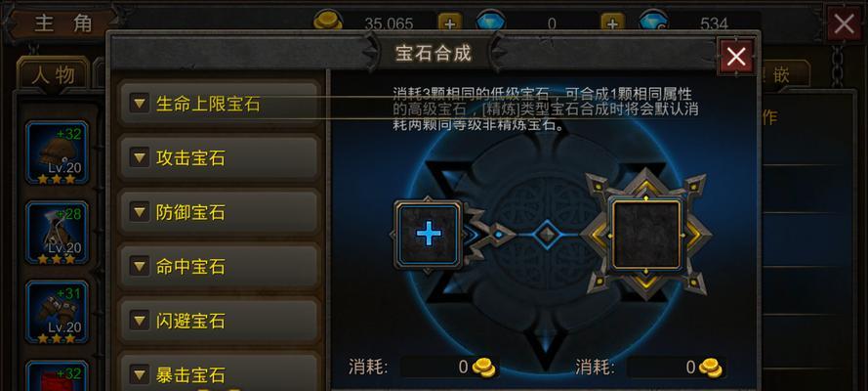Tap the plus icon beside gold coins

click(449, 23)
